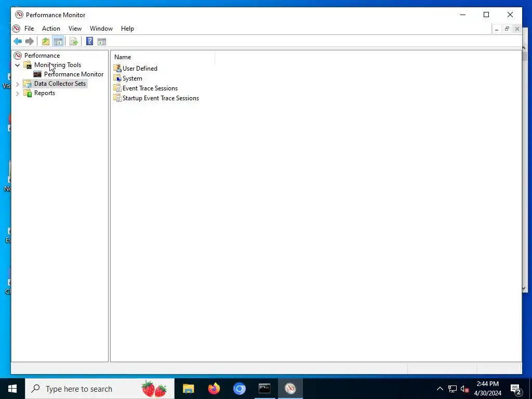Click the Performance root node icon

coord(18,55)
